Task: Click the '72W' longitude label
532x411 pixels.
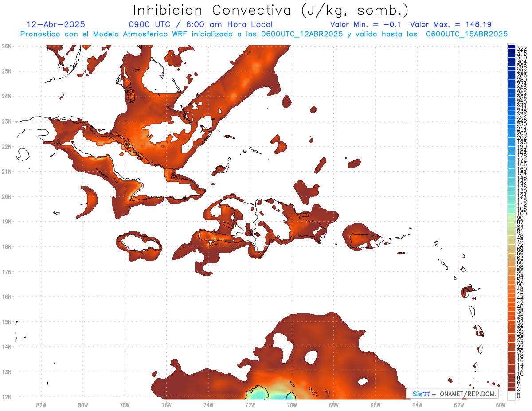Action: point(250,405)
